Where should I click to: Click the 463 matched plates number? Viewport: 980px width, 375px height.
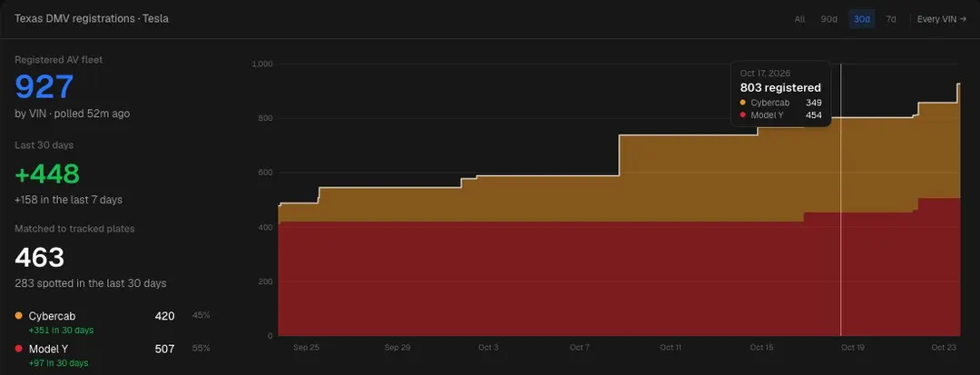[40, 258]
